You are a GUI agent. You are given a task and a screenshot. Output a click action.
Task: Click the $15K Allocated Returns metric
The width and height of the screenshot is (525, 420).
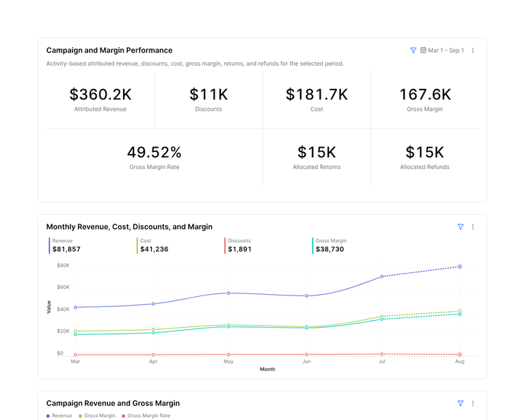pyautogui.click(x=317, y=157)
